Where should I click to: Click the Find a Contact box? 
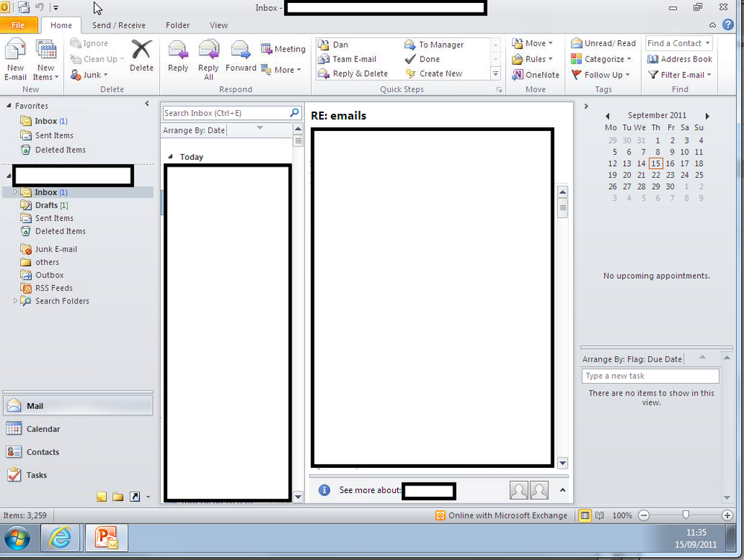tap(679, 43)
